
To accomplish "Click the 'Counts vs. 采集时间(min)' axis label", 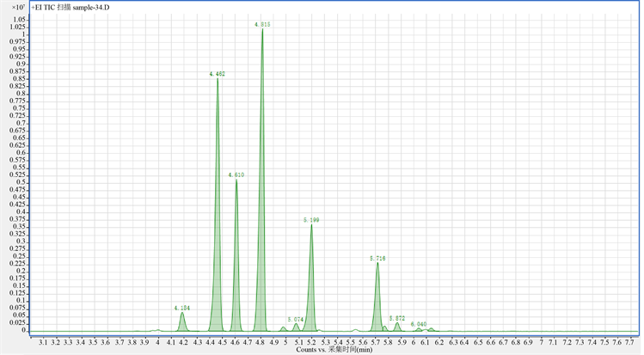I will click(334, 350).
